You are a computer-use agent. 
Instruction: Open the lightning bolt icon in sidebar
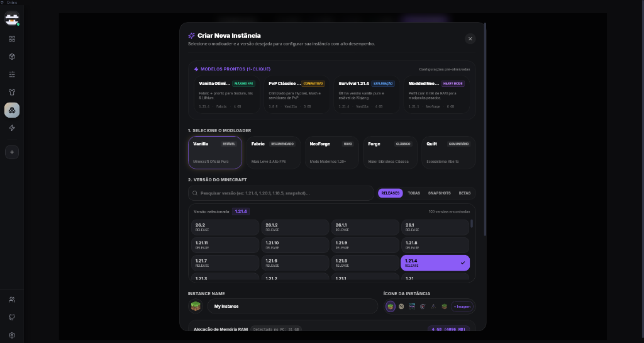pyautogui.click(x=12, y=128)
